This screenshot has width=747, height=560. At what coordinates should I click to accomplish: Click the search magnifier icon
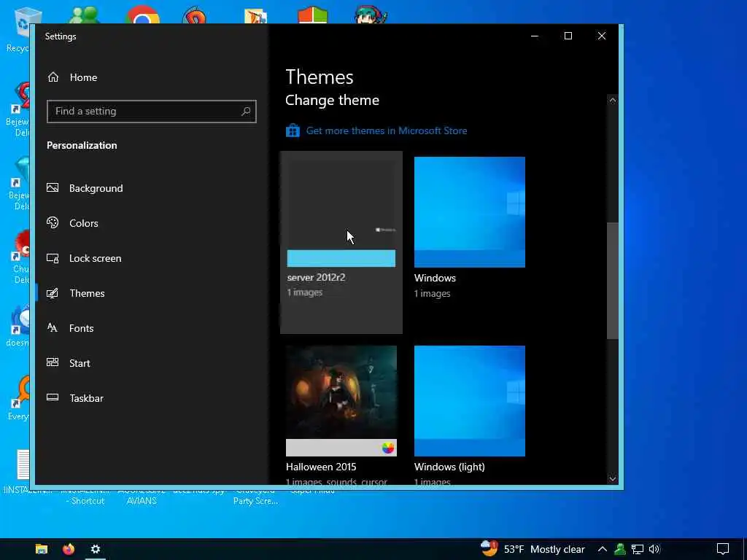(246, 111)
